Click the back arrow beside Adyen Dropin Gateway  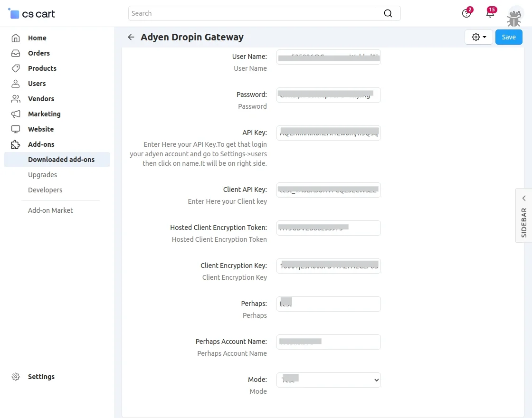click(x=131, y=37)
